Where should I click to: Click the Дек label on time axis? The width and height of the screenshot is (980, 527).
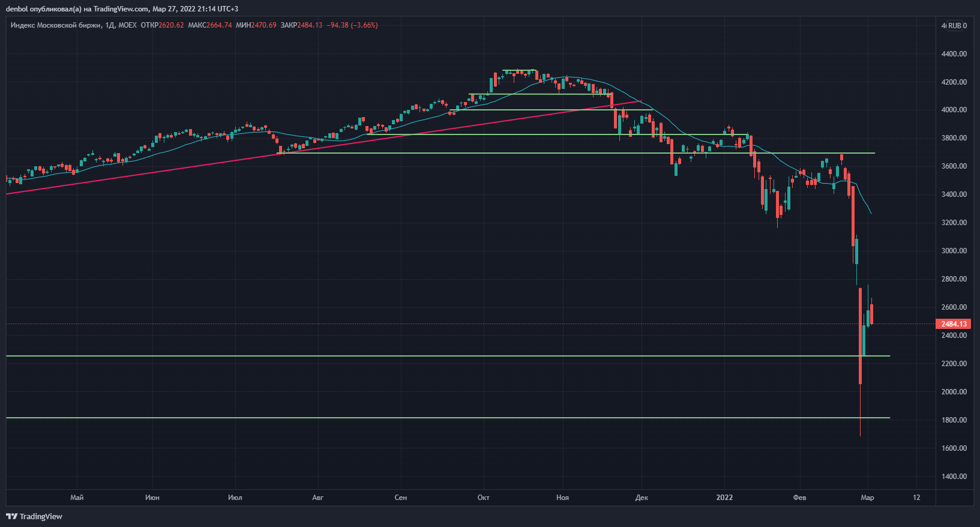pos(642,498)
